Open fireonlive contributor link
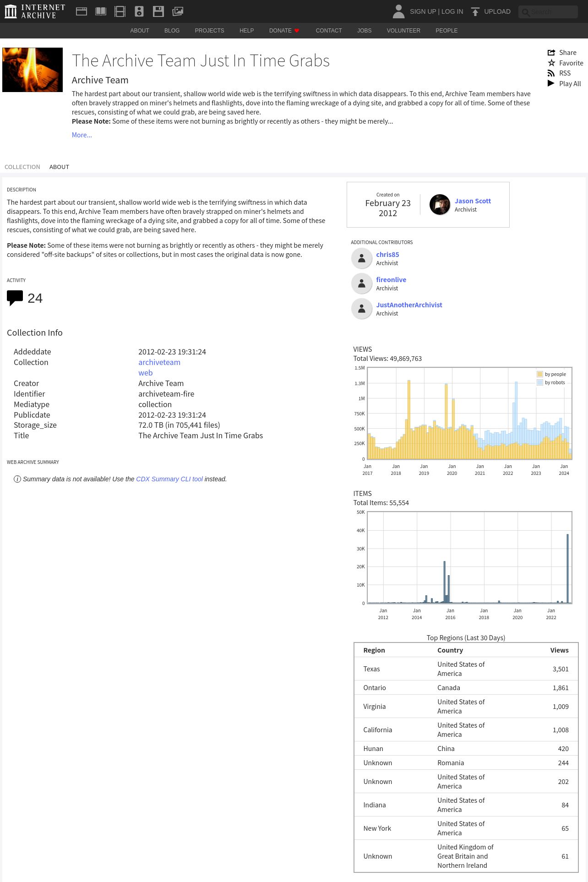This screenshot has height=882, width=588. point(391,280)
